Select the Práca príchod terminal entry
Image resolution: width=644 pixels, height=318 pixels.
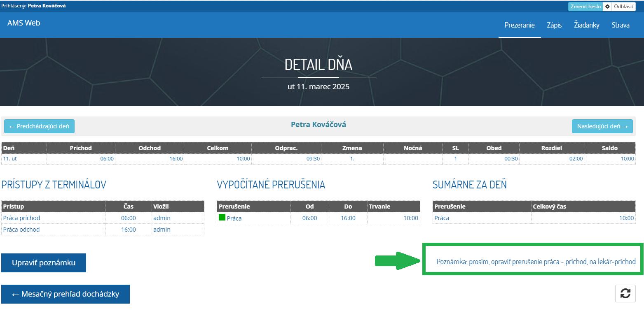[22, 218]
